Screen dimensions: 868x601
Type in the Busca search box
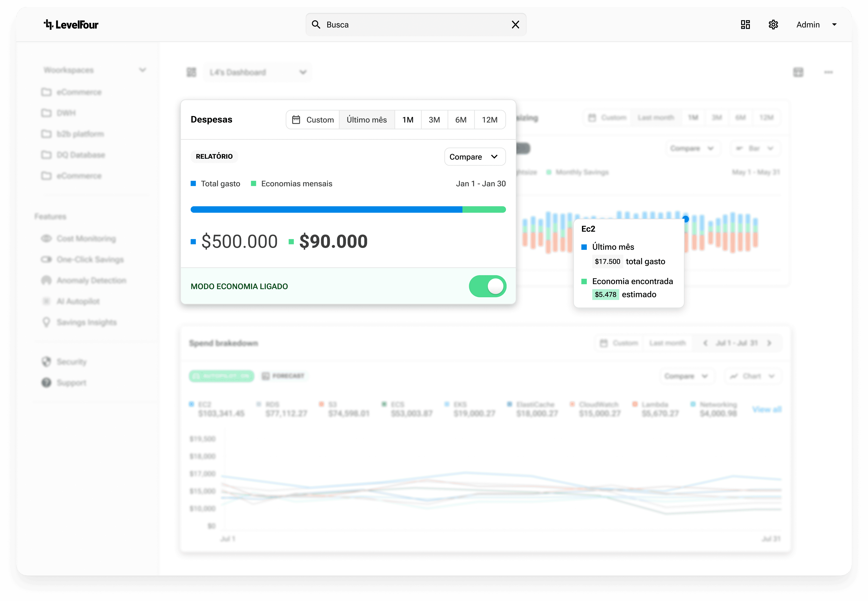click(x=416, y=25)
